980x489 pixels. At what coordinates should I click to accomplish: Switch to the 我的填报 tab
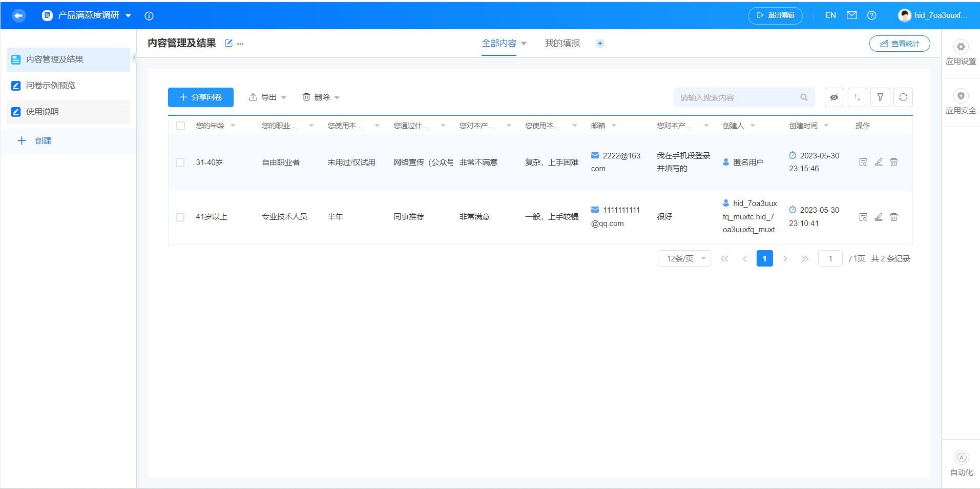tap(562, 44)
